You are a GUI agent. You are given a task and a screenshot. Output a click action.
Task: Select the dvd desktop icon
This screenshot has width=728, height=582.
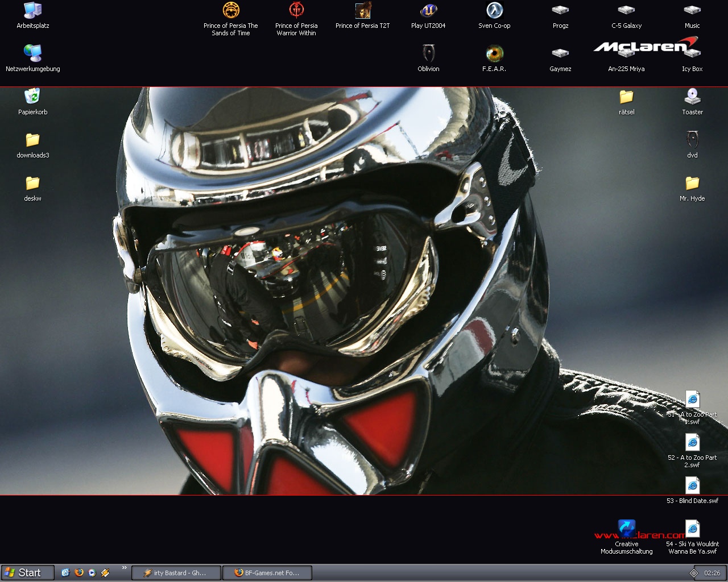692,145
